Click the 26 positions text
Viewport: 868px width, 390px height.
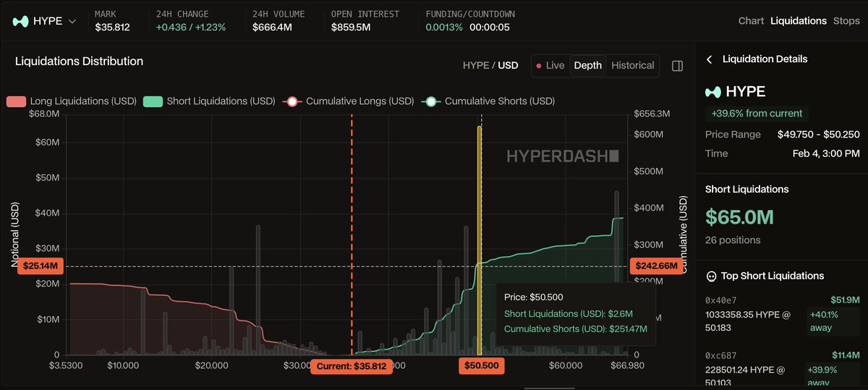(733, 240)
